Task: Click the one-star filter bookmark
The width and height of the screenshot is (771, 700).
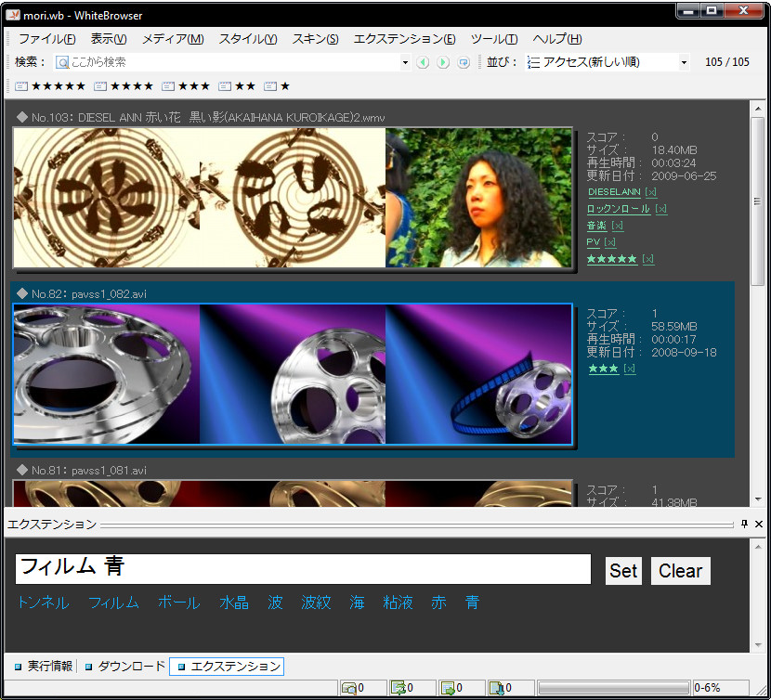Action: (x=277, y=86)
